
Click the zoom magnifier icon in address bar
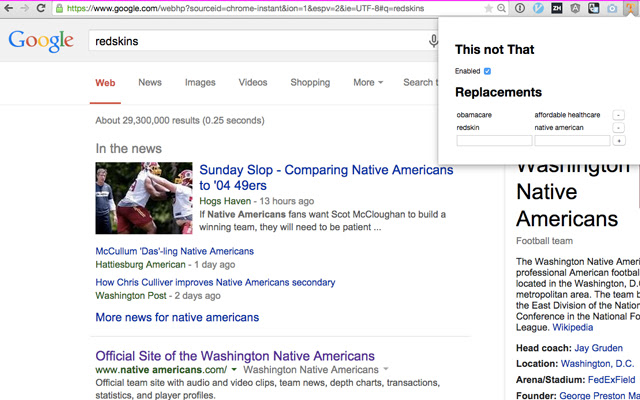click(502, 8)
